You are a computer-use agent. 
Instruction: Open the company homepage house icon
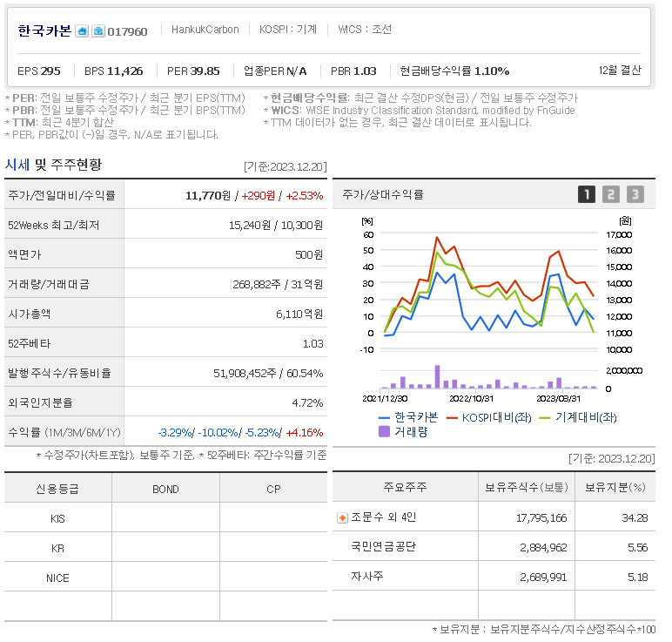coord(82,31)
